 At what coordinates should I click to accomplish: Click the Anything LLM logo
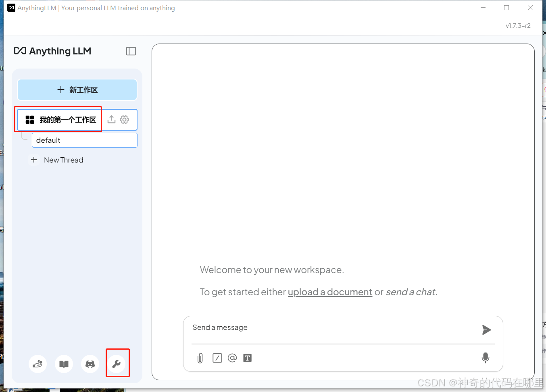[52, 51]
